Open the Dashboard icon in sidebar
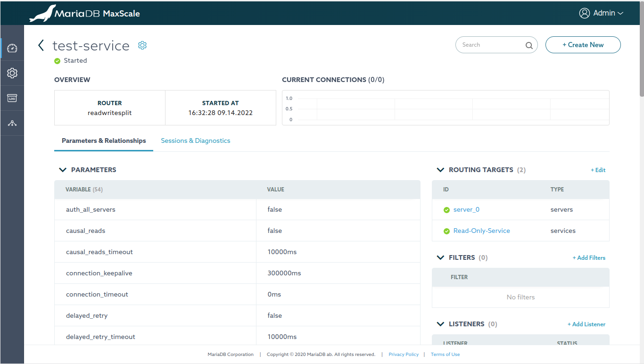Image resolution: width=644 pixels, height=364 pixels. point(12,48)
